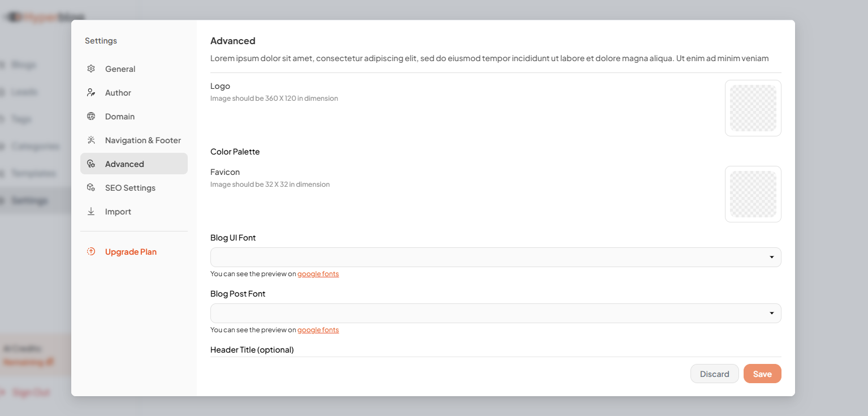Image resolution: width=868 pixels, height=416 pixels.
Task: Click the Upgrade Plan icon
Action: tap(91, 251)
